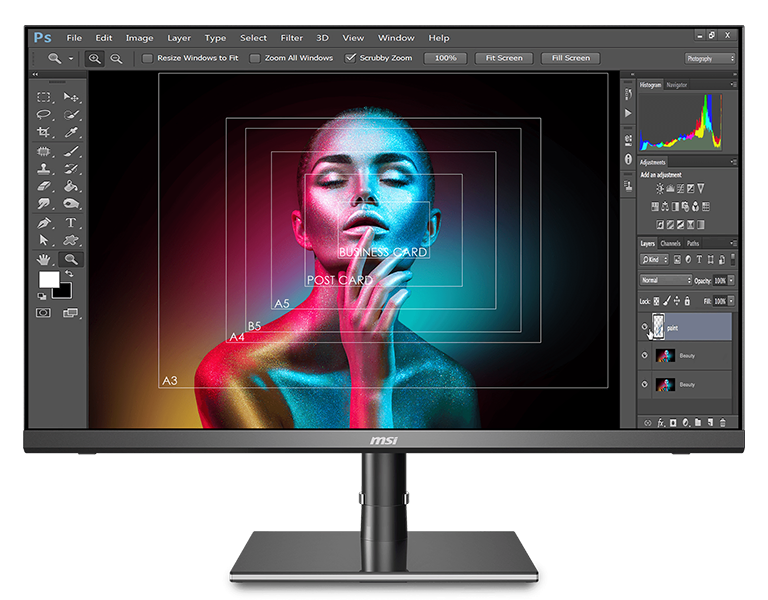Open the Normal blend mode dropdown
768x600 pixels.
coord(665,280)
